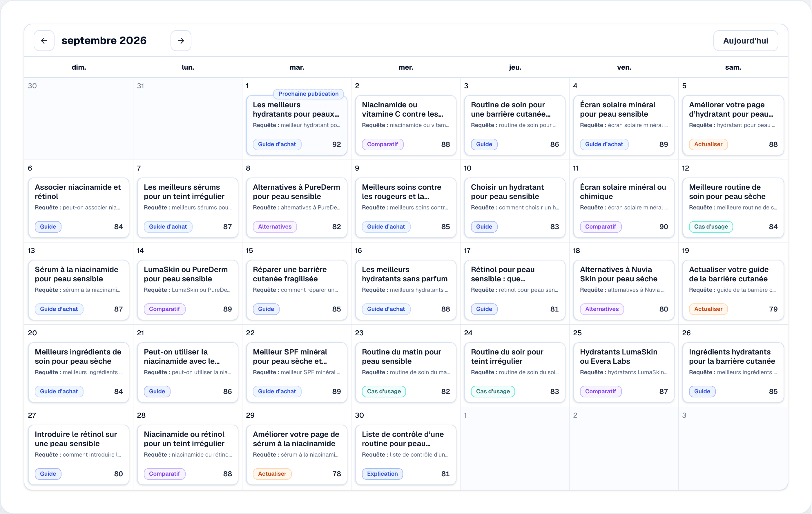Click query 'LumaSkin ou PureDe' on September 14
This screenshot has width=812, height=514.
201,290
